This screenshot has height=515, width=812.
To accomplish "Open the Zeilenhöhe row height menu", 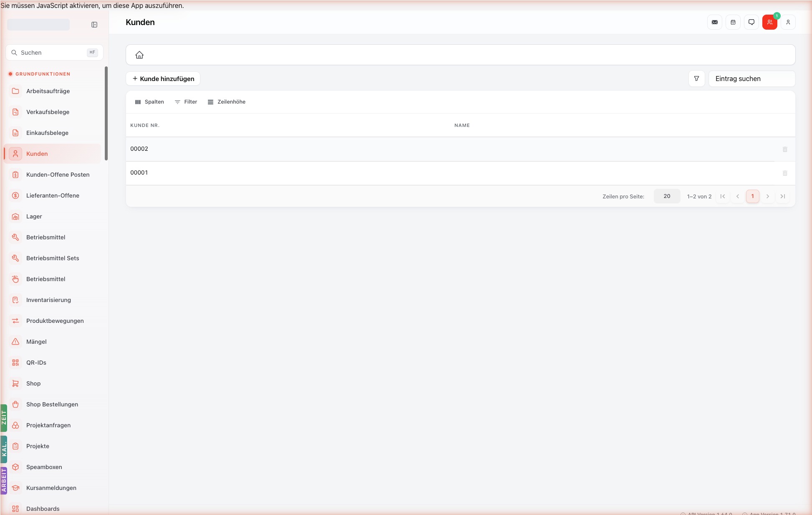I will [227, 102].
